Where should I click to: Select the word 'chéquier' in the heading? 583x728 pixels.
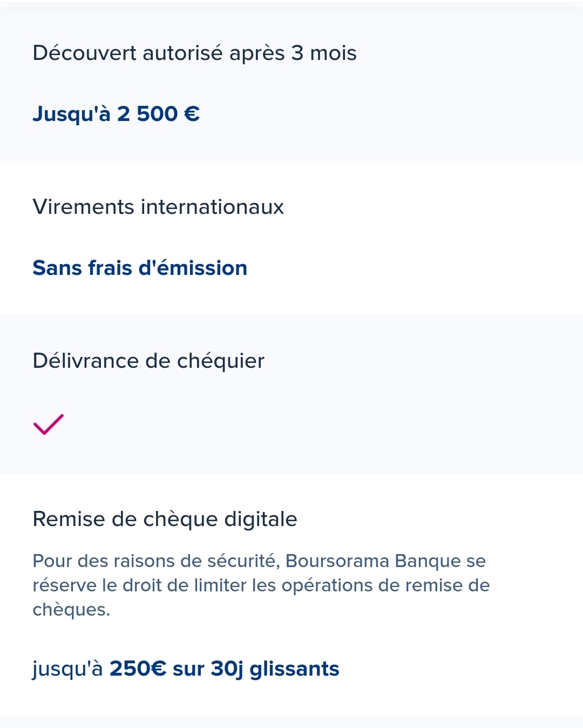[x=221, y=361]
